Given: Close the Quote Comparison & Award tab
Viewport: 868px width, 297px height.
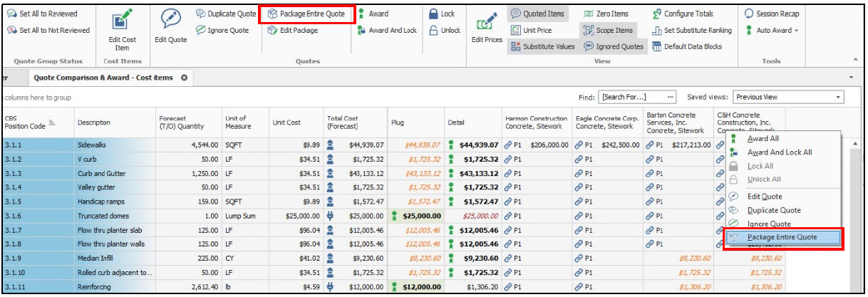Looking at the screenshot, I should (x=184, y=77).
